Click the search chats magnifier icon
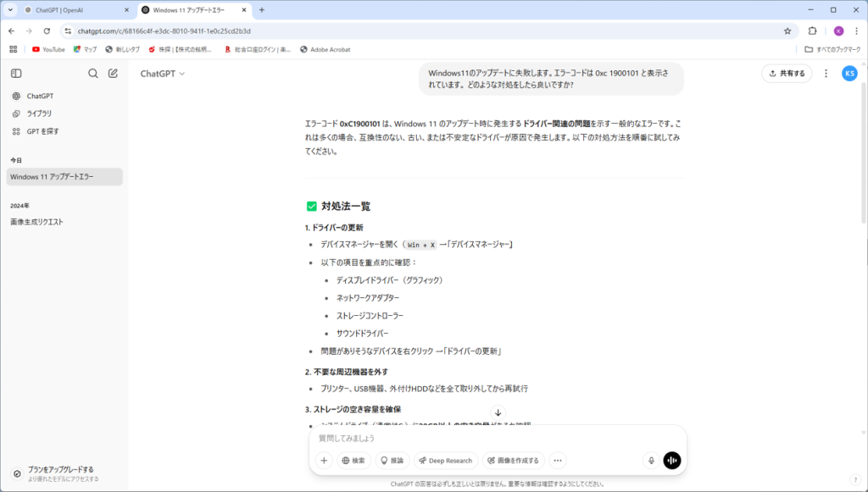 [x=93, y=74]
